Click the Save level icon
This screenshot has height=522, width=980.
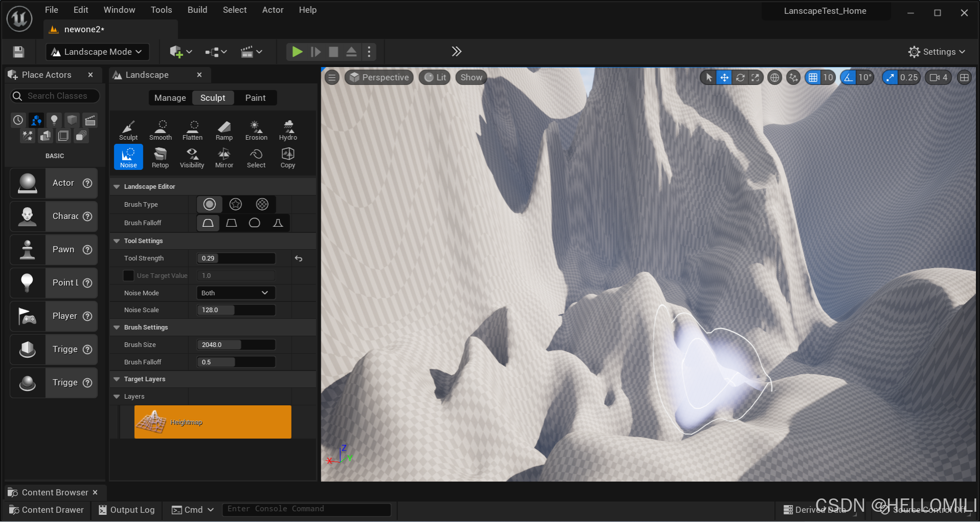(x=18, y=52)
